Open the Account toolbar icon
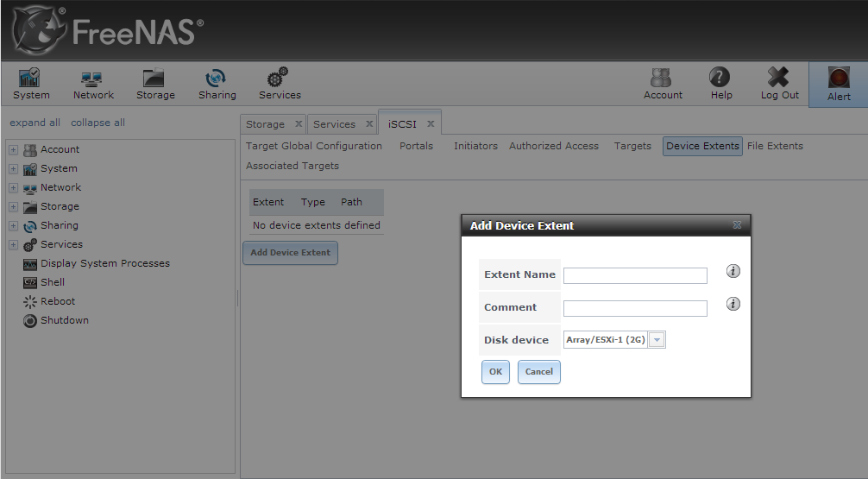868x479 pixels. 661,78
